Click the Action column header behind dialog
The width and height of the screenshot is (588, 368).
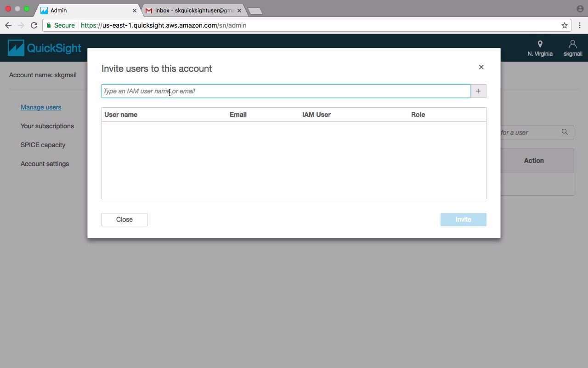click(x=534, y=161)
